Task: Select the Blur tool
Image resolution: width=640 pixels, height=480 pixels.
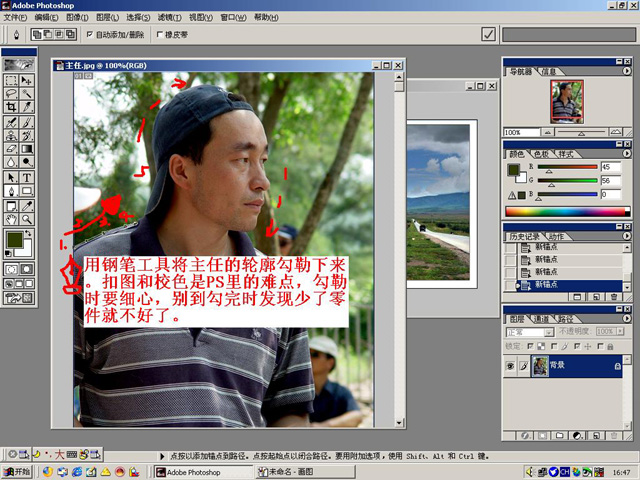Action: 11,162
